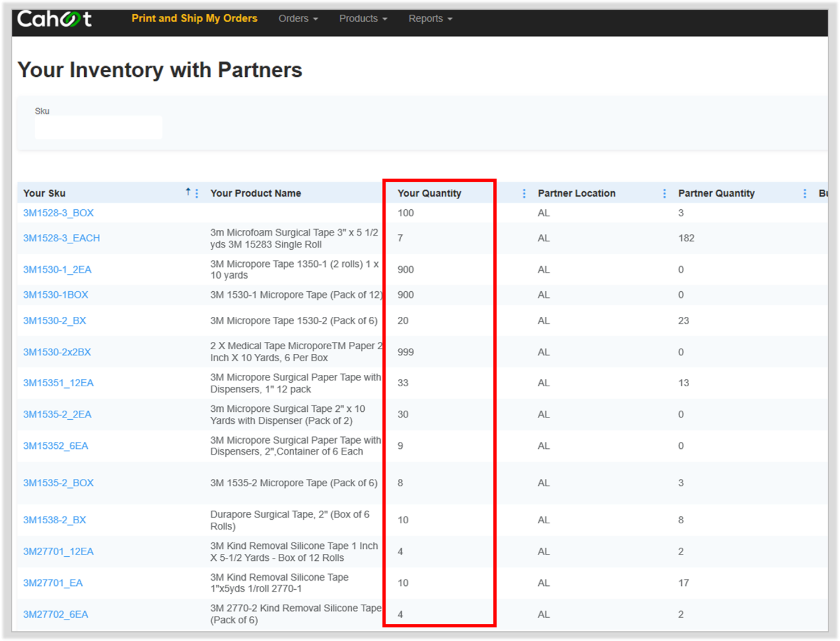Click the Partner Location column header
The width and height of the screenshot is (840, 641).
click(x=577, y=193)
